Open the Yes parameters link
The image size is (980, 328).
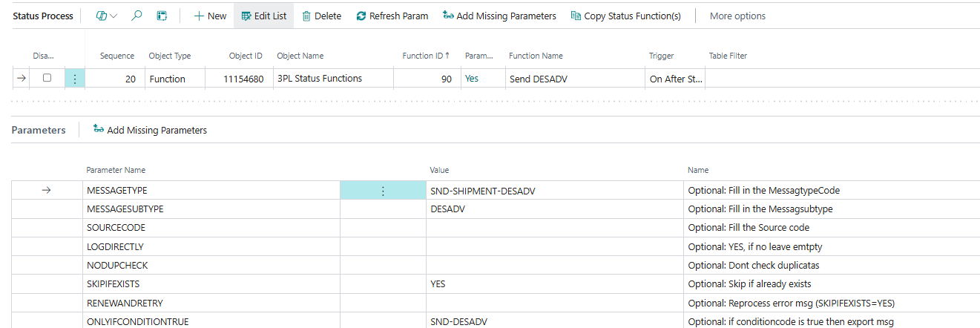pyautogui.click(x=472, y=79)
